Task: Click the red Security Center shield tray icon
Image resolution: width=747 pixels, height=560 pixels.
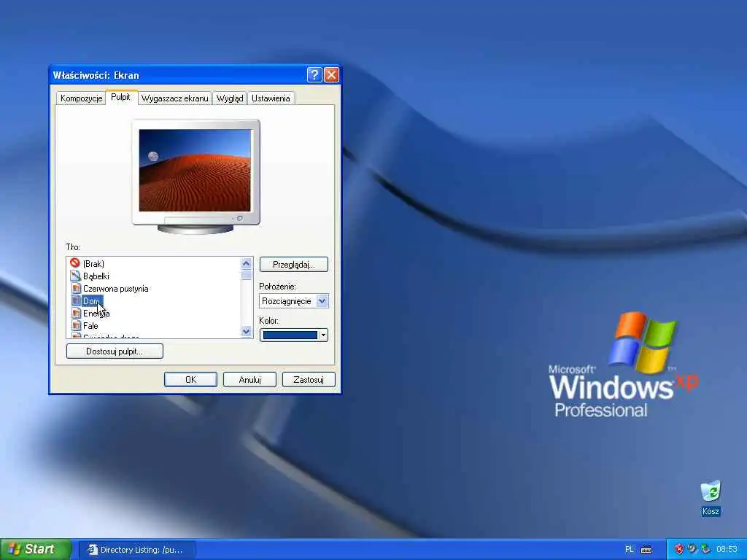Action: pos(679,549)
